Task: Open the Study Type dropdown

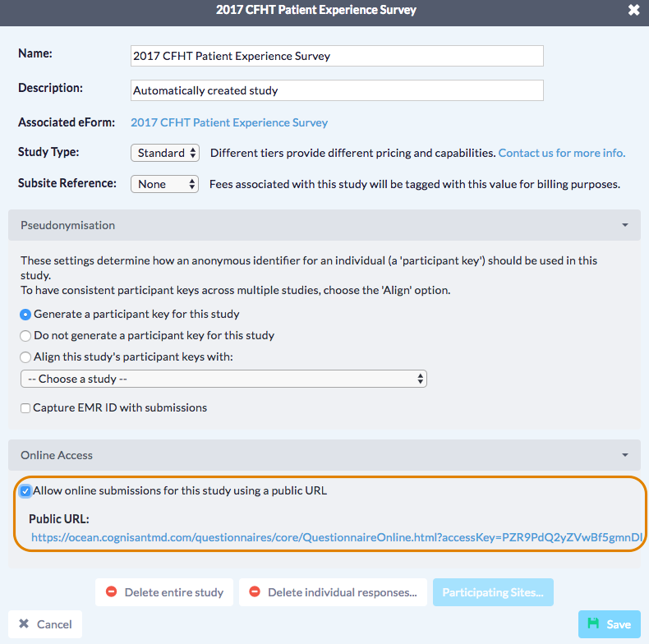Action: pos(164,153)
